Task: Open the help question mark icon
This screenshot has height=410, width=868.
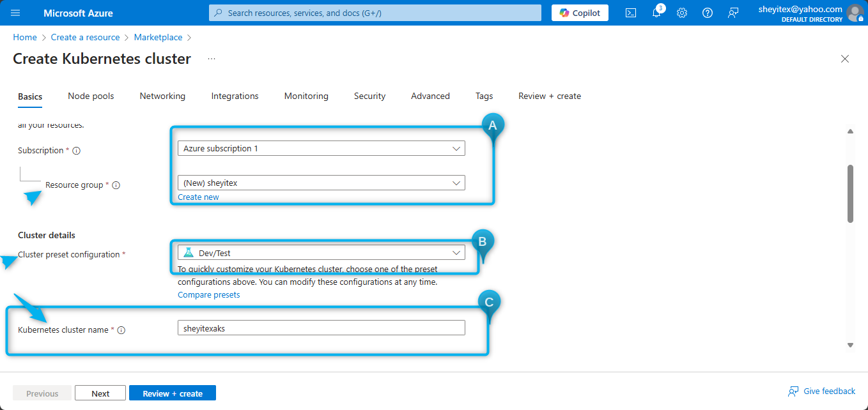Action: pos(708,13)
